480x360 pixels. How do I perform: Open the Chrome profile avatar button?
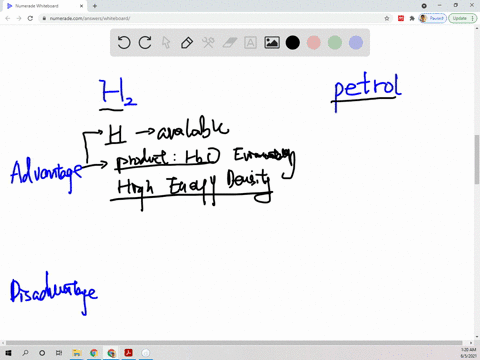point(432,18)
